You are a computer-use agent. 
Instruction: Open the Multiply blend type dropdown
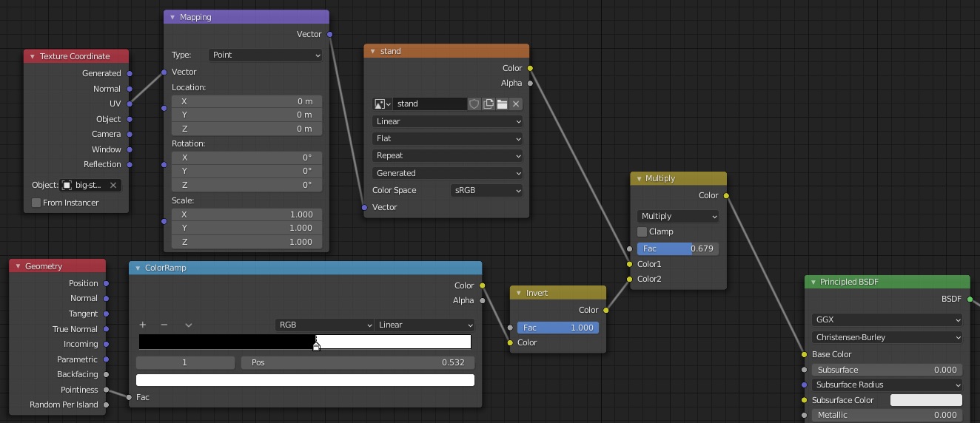pyautogui.click(x=678, y=216)
